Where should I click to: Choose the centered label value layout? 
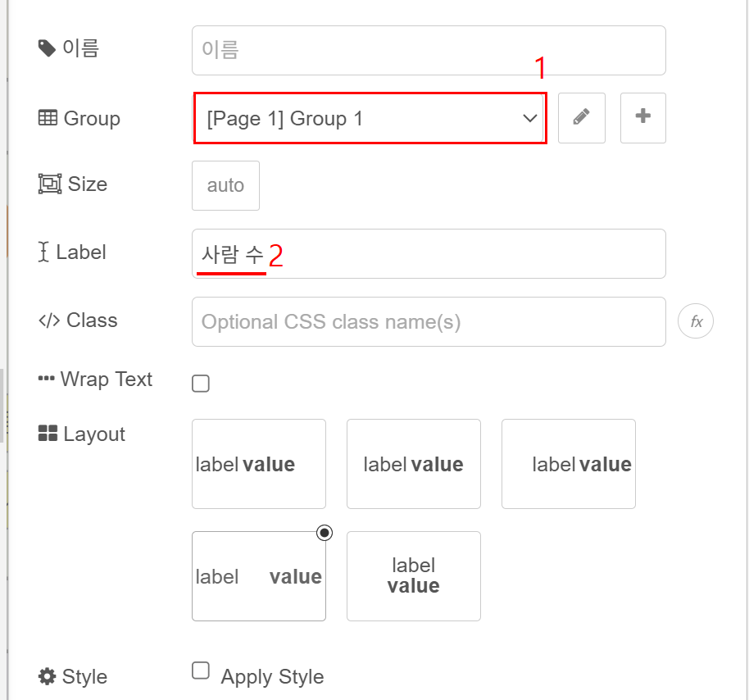(413, 464)
